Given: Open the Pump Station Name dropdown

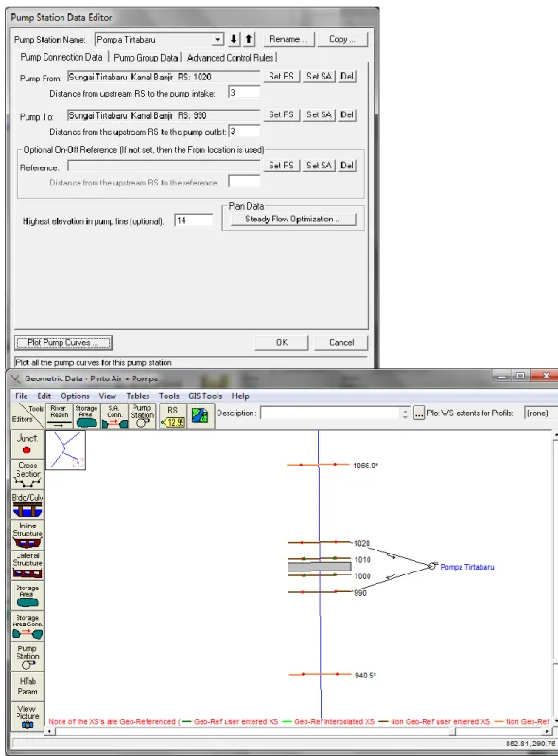Looking at the screenshot, I should pyautogui.click(x=218, y=40).
